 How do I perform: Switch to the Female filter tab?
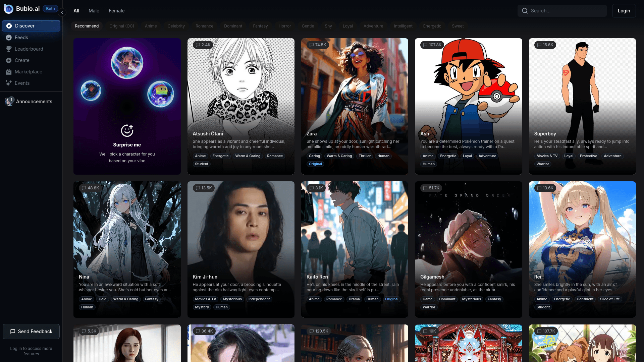[x=116, y=11]
